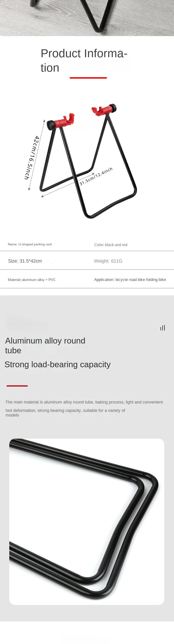Click the three vertical bars icon

point(163,327)
